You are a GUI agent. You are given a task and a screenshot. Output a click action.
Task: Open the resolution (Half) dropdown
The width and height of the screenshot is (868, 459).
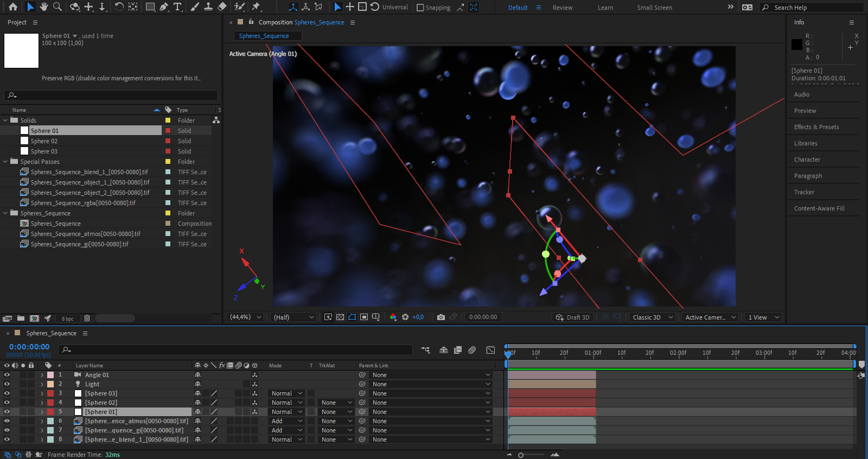[293, 317]
